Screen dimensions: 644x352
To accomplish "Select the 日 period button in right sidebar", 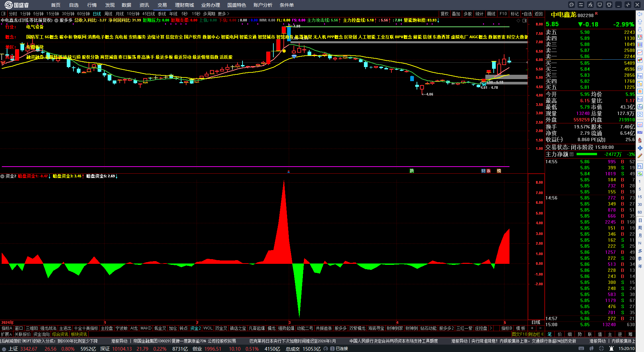I will coord(640,220).
